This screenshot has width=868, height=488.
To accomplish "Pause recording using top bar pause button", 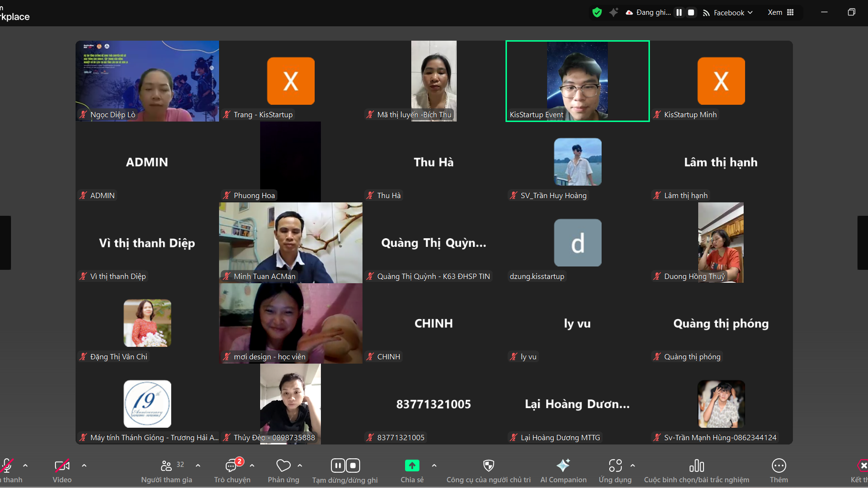I will click(x=679, y=12).
